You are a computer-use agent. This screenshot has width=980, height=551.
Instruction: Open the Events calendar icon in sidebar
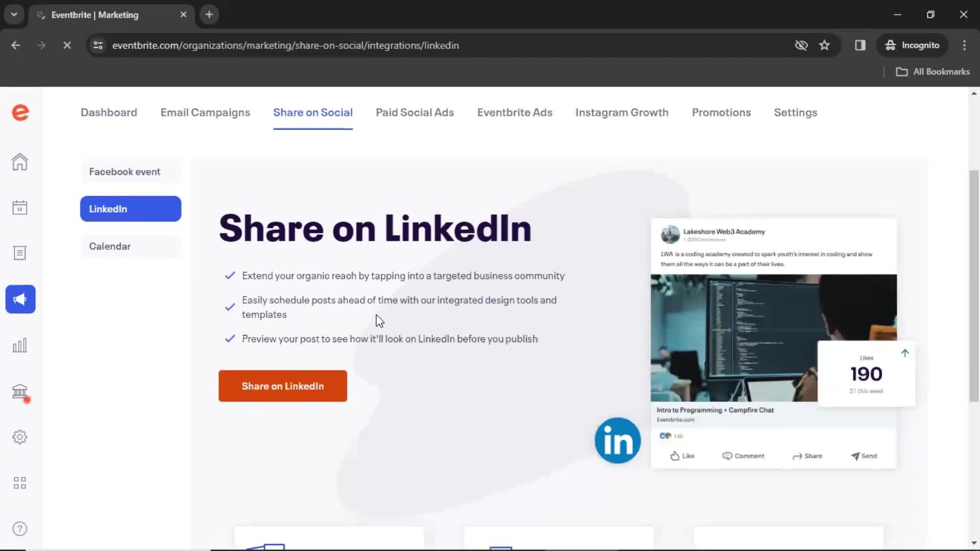pyautogui.click(x=20, y=207)
